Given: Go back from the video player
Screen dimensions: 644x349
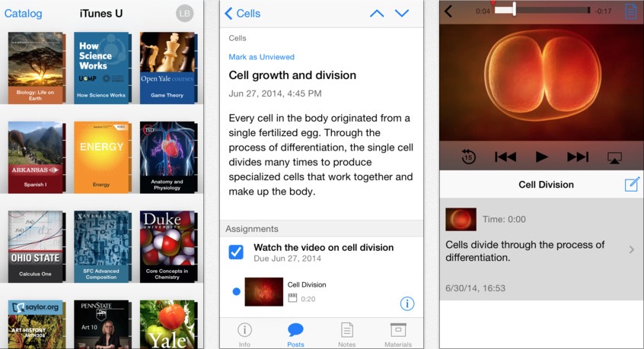Looking at the screenshot, I should [x=448, y=11].
